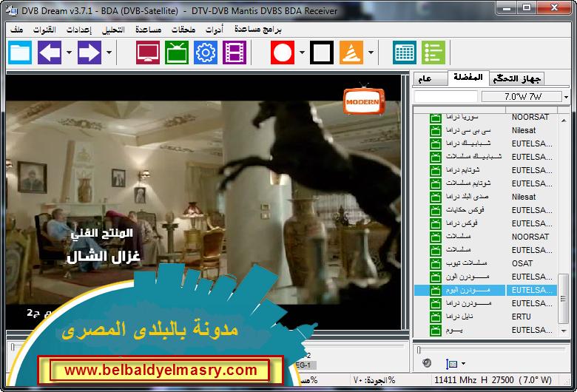Select the highlighted مودرن اليوم channel
577x392 pixels.
pos(486,290)
